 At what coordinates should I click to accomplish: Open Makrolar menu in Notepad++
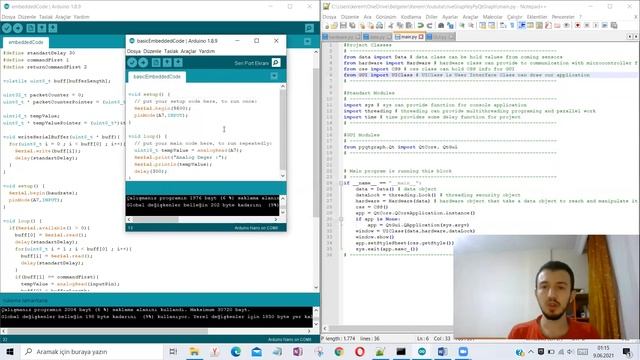pyautogui.click(x=492, y=17)
